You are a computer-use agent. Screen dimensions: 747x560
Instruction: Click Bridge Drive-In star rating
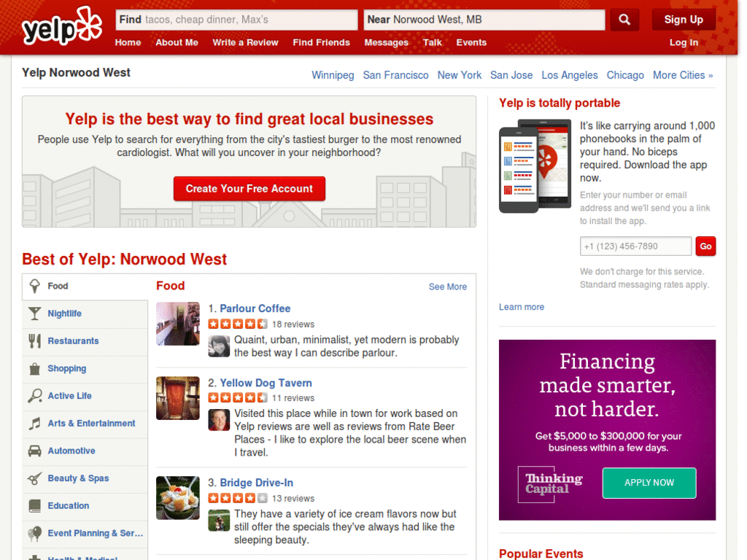click(x=238, y=498)
